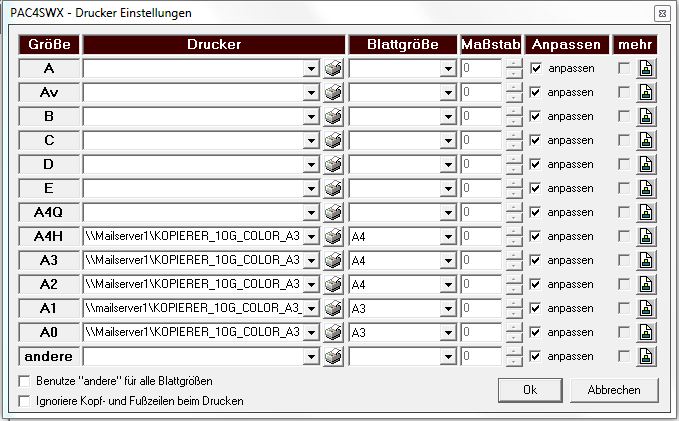This screenshot has height=421, width=679.
Task: Open the mehr page icon for row andere
Action: click(646, 356)
